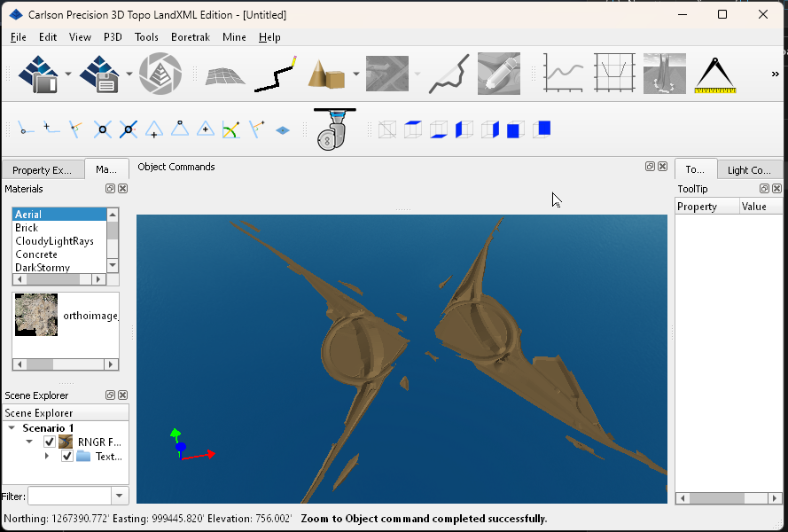Select the orthoimage texture thumbnail
This screenshot has height=532, width=788.
pos(35,315)
